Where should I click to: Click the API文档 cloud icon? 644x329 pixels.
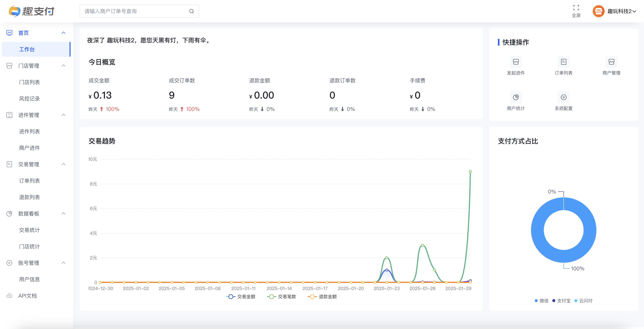[9, 296]
